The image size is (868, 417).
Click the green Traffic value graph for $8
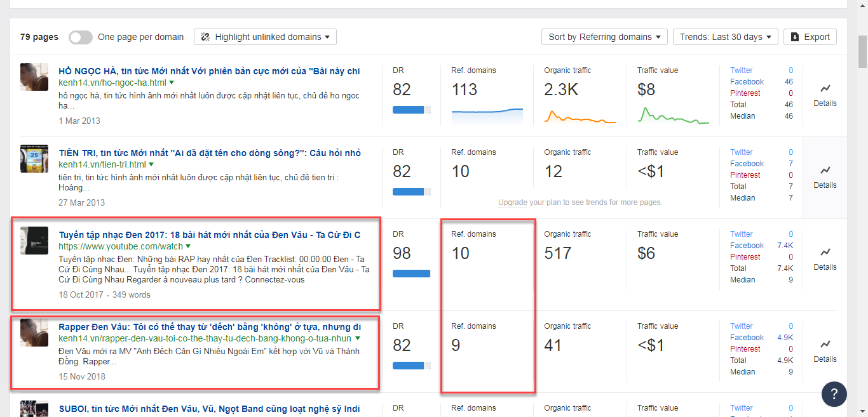[673, 116]
